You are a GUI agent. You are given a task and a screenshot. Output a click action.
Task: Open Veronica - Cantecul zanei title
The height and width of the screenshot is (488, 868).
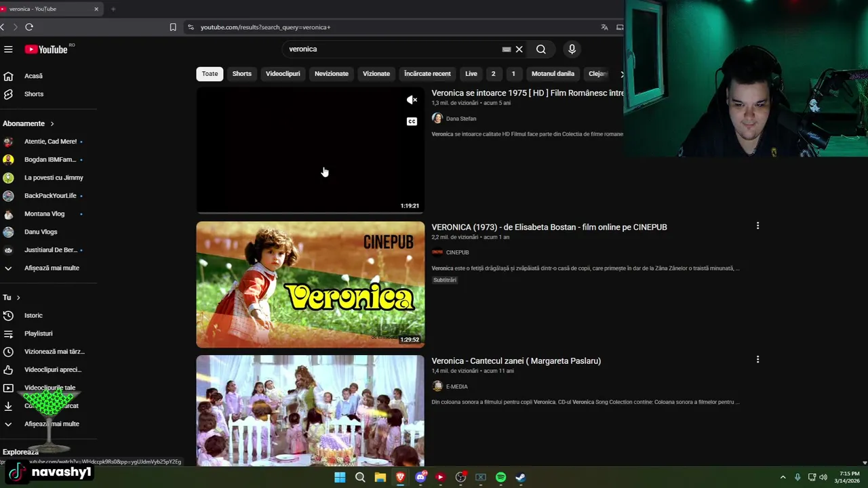516,361
